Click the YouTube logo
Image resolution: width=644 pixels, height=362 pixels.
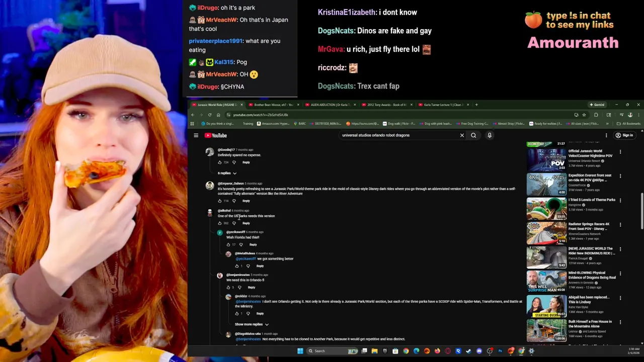click(x=216, y=135)
